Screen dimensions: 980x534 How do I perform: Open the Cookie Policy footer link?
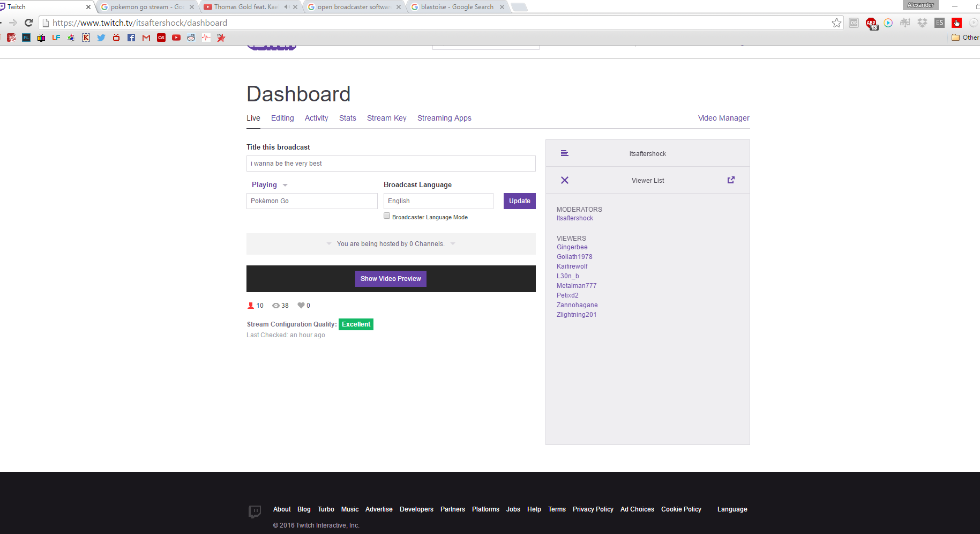(x=681, y=509)
